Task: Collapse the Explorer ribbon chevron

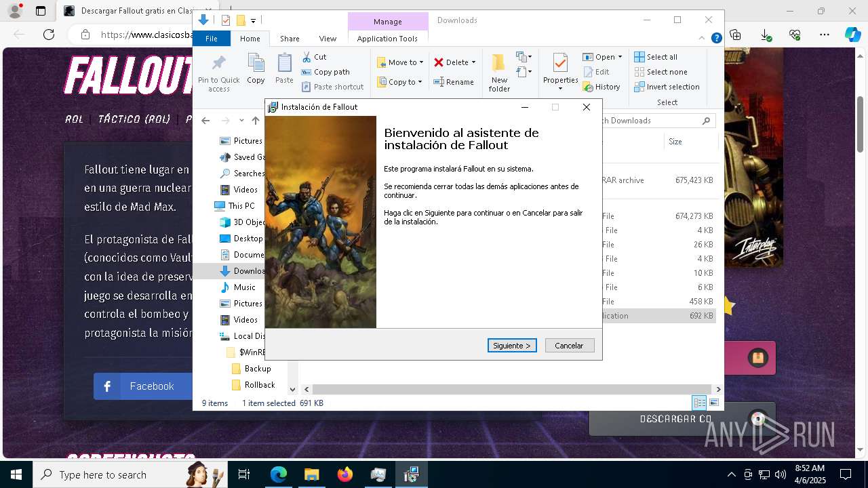Action: click(703, 39)
